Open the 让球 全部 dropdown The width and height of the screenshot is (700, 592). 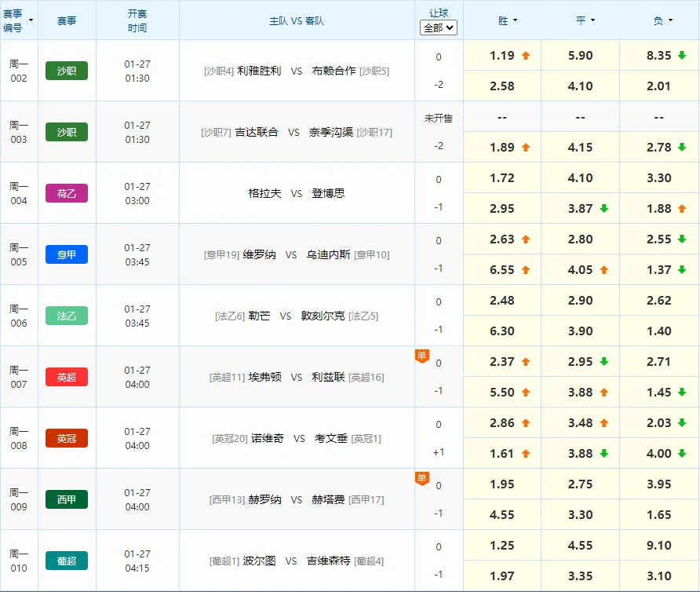click(x=438, y=26)
